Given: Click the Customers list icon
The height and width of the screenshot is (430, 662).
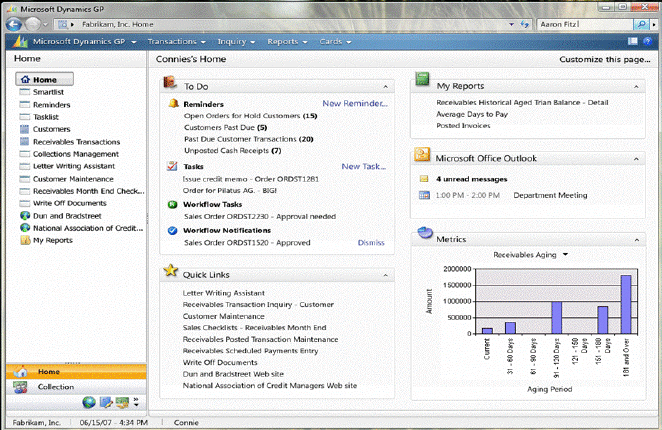Looking at the screenshot, I should pos(24,129).
